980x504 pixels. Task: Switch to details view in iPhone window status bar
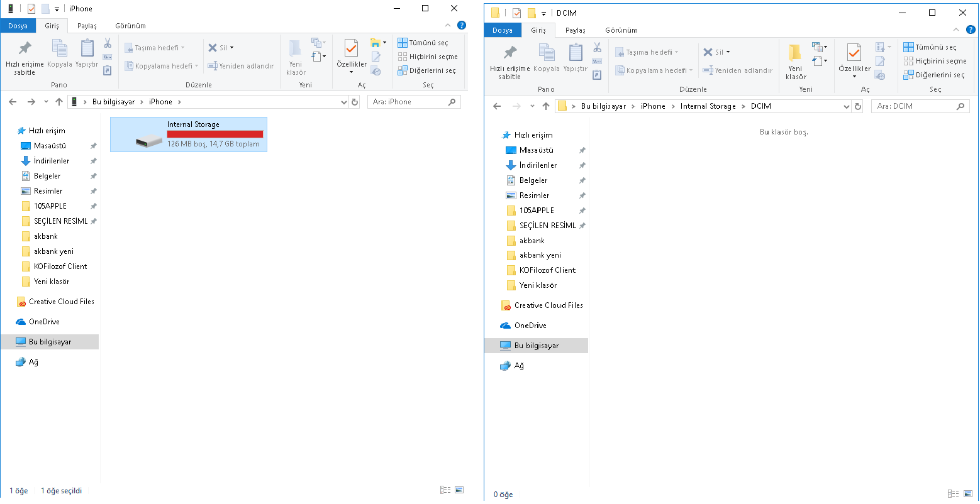tap(445, 490)
